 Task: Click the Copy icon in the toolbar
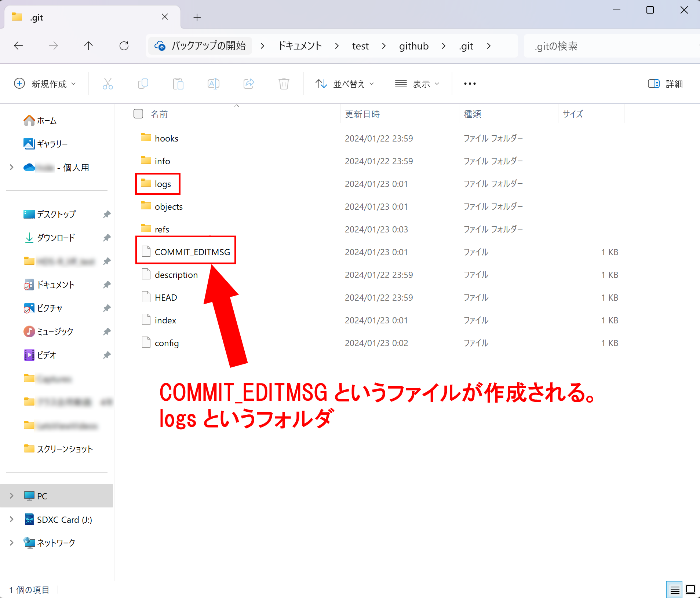(143, 84)
